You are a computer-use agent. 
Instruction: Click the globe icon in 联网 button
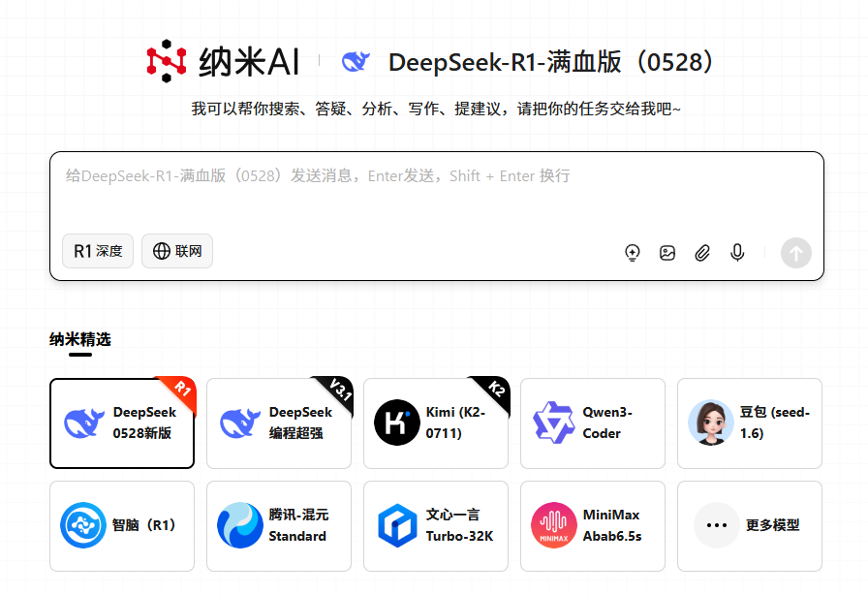pos(161,251)
